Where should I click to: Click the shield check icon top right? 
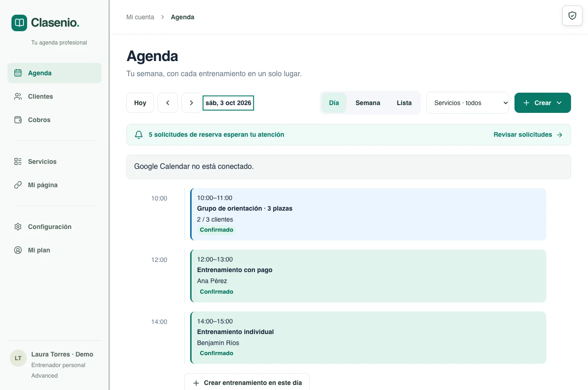pyautogui.click(x=572, y=16)
